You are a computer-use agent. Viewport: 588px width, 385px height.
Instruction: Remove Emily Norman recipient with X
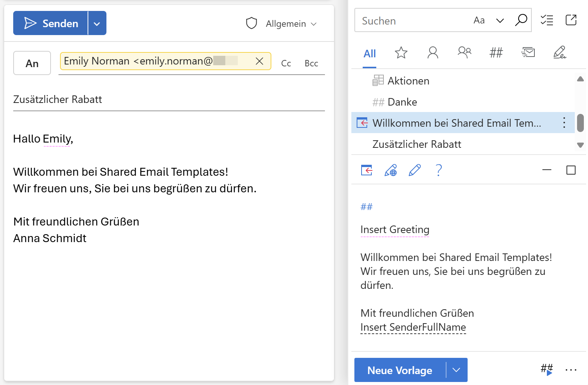pyautogui.click(x=259, y=61)
